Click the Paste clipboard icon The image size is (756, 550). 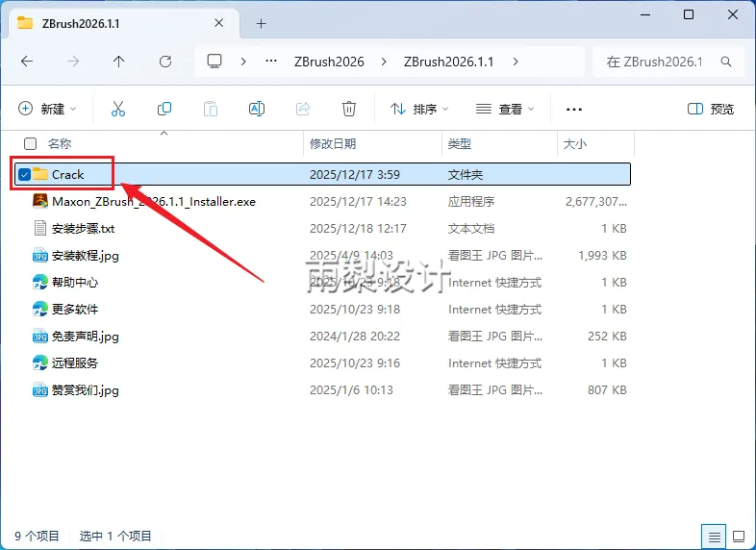click(x=211, y=109)
